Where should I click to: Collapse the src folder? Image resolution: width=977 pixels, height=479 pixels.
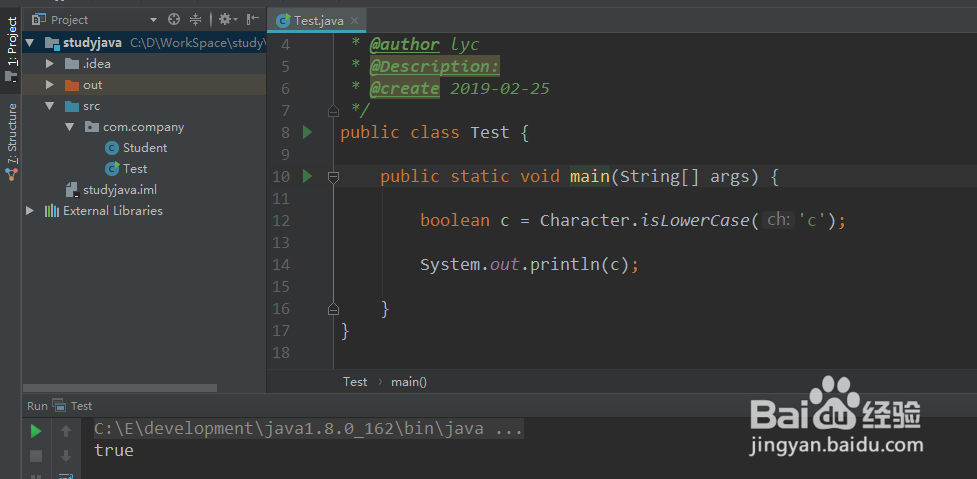(x=50, y=106)
